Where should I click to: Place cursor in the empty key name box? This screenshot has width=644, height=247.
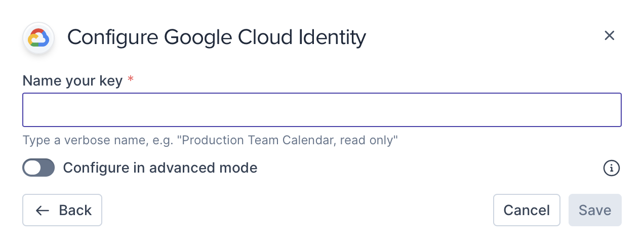point(322,110)
